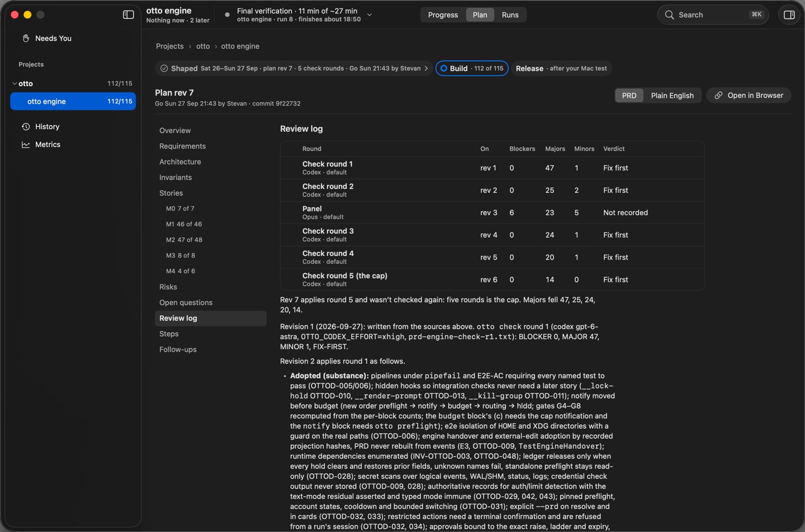Screen dimensions: 805x532
Task: Toggle the left sidebar icon
Action: [x=128, y=15]
